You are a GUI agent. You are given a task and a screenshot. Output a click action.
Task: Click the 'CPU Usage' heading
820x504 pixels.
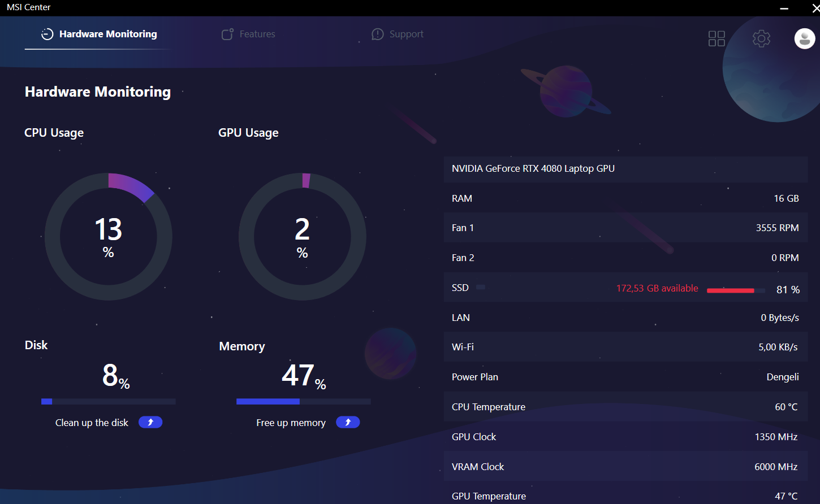click(x=54, y=133)
